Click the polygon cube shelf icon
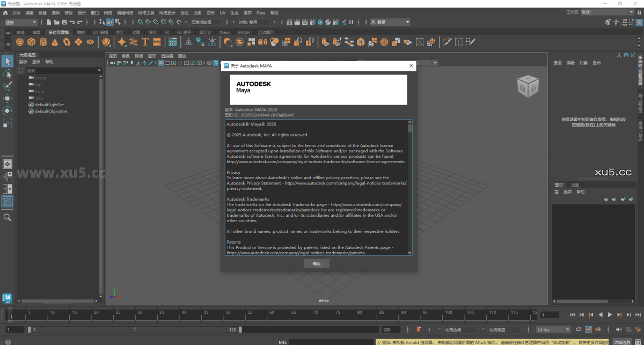The image size is (644, 345). pos(32,42)
